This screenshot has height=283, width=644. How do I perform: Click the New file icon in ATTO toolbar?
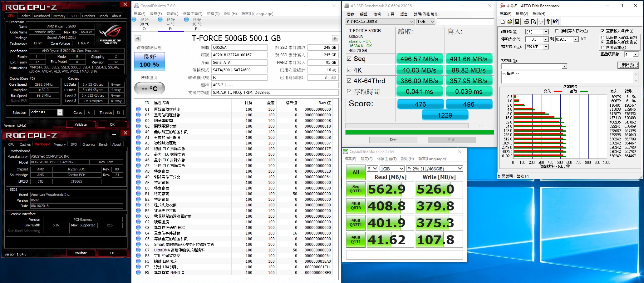(503, 22)
